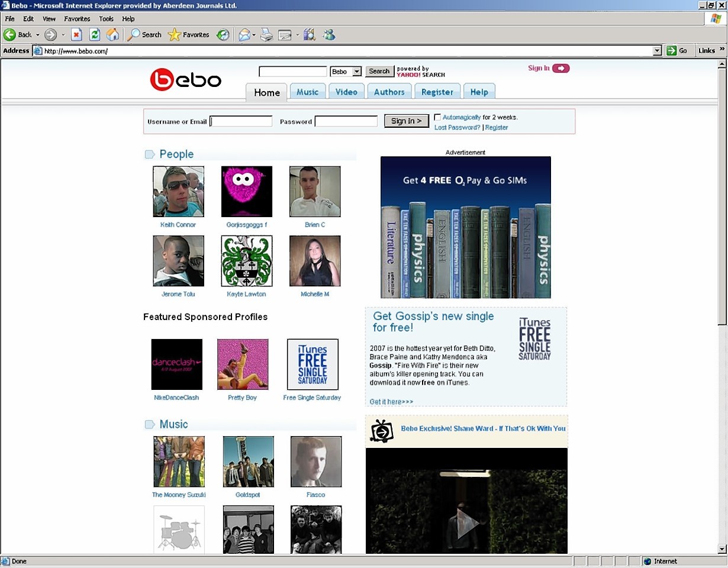Play the Shane Ward video

click(468, 523)
